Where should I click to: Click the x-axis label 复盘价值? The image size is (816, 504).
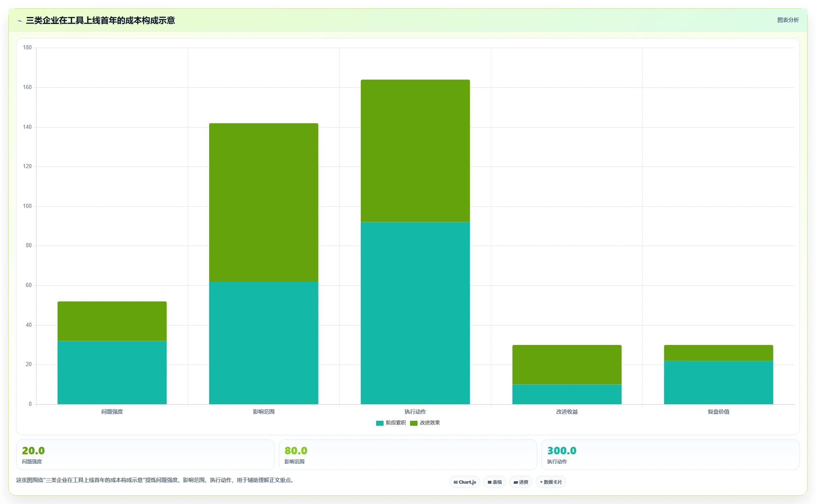[x=718, y=412]
